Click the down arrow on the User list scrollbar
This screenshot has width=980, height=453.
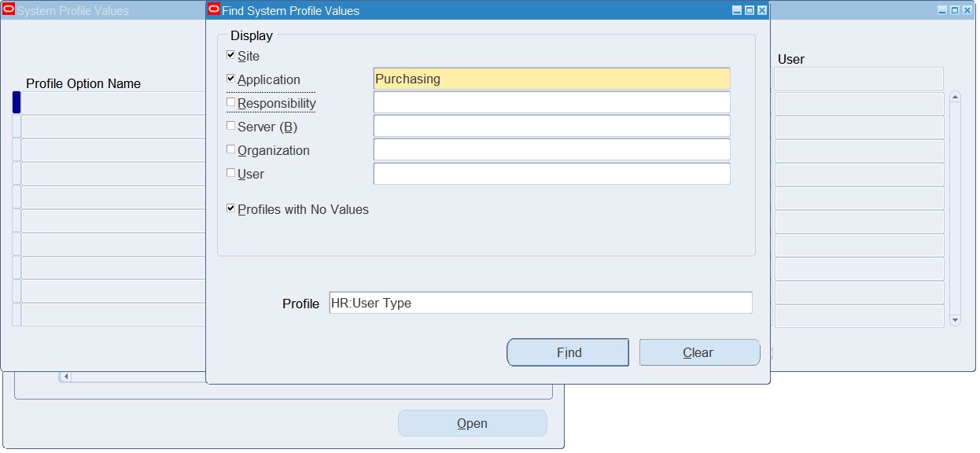pos(956,320)
